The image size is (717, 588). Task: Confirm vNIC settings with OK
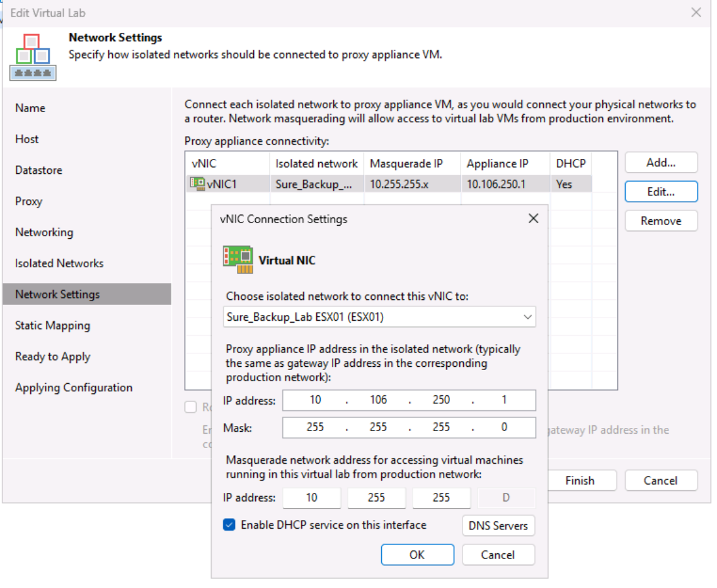417,555
